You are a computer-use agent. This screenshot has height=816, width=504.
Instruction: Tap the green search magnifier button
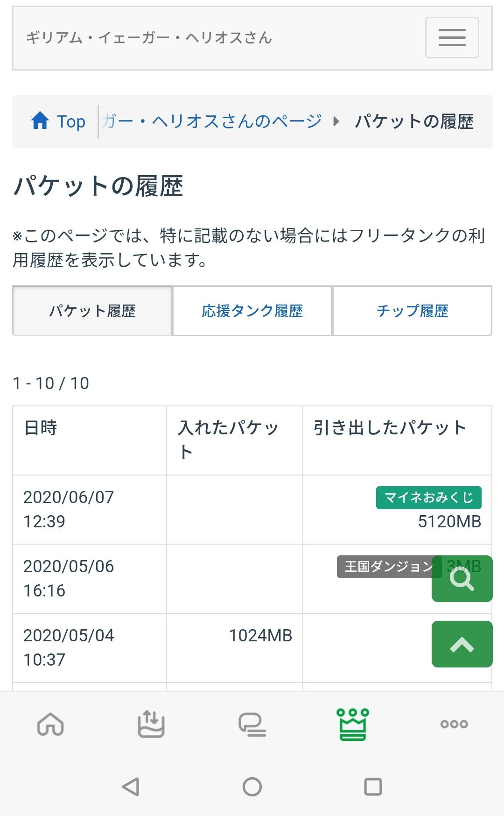click(462, 579)
